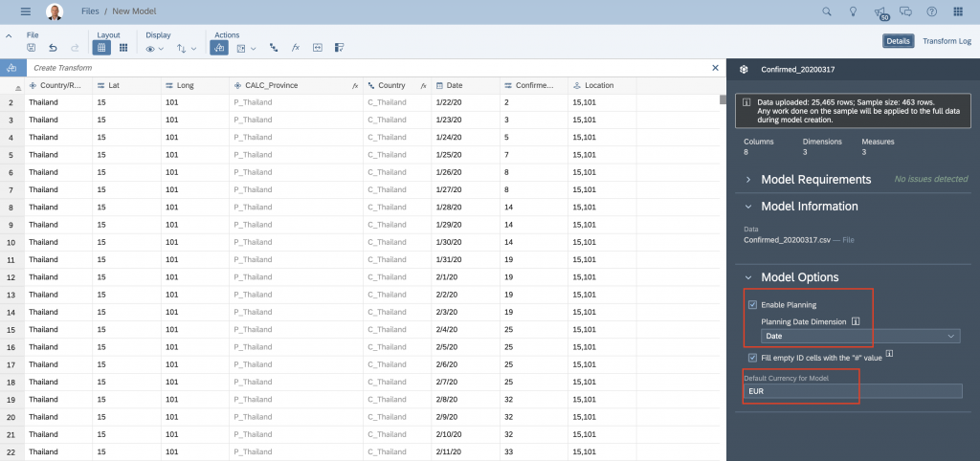Click the info icon in data uploaded message

pos(746,101)
